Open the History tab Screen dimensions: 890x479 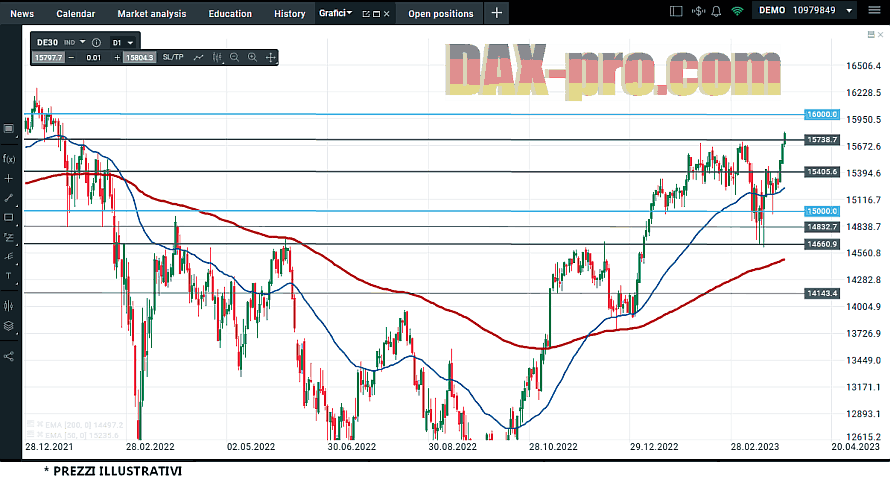tap(289, 14)
